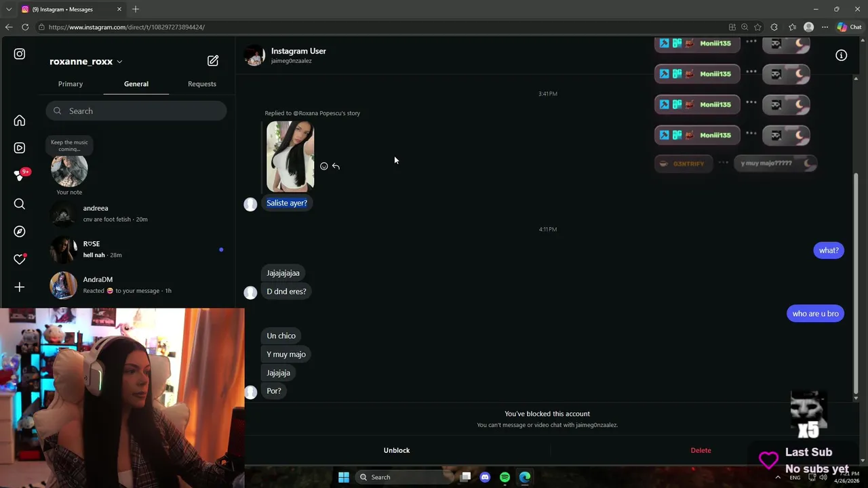Close the Instagram Messages tab

(119, 9)
